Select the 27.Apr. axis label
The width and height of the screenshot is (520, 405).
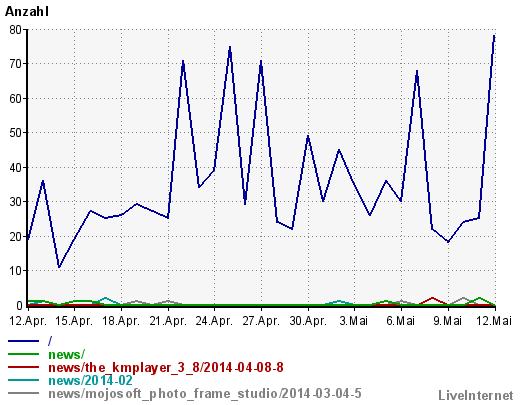click(261, 321)
